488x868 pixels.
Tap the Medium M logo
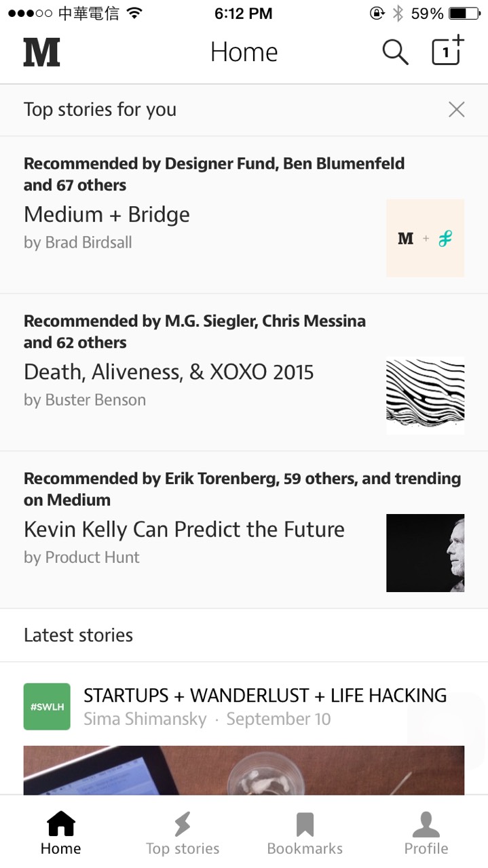(42, 52)
